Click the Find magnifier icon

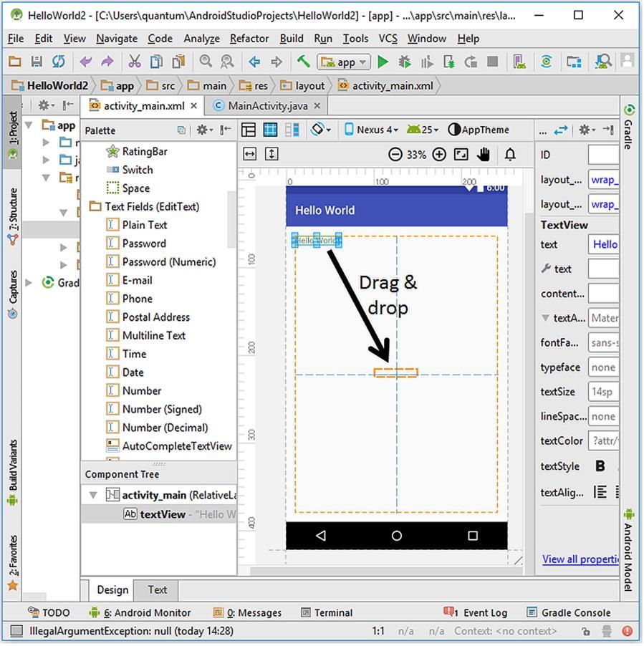tap(206, 62)
